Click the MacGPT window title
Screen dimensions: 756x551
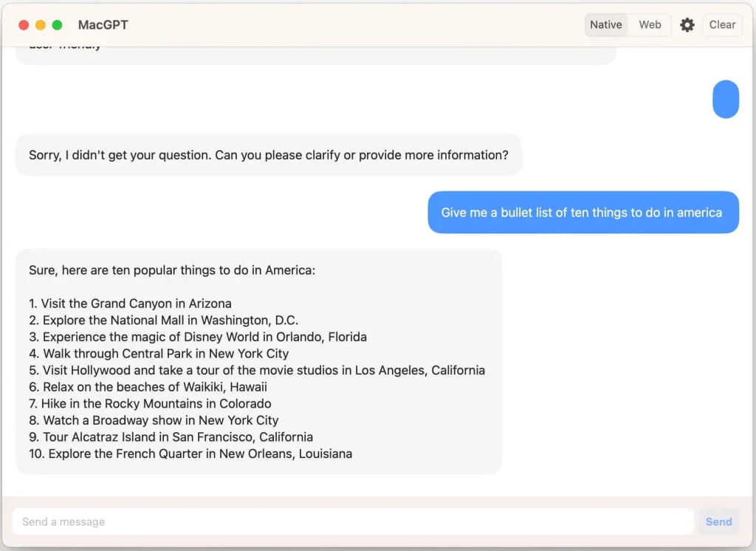coord(103,25)
